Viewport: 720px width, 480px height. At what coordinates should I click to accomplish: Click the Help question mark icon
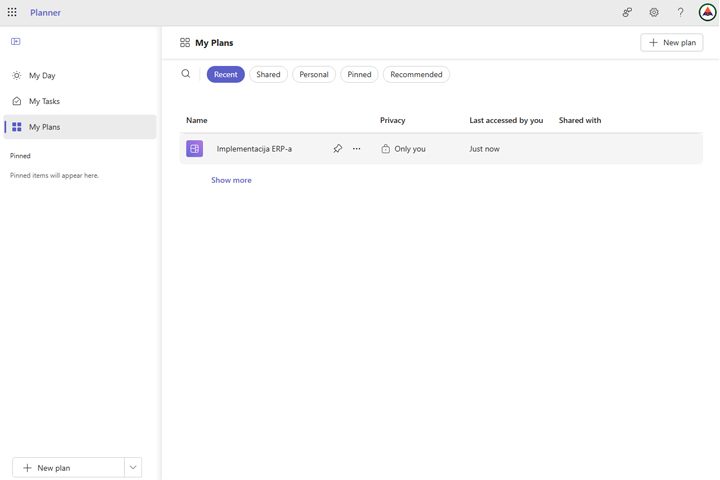[681, 13]
